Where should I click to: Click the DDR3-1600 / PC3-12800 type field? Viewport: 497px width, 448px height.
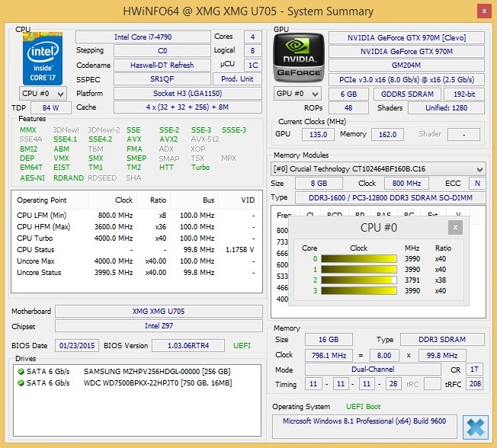point(390,197)
